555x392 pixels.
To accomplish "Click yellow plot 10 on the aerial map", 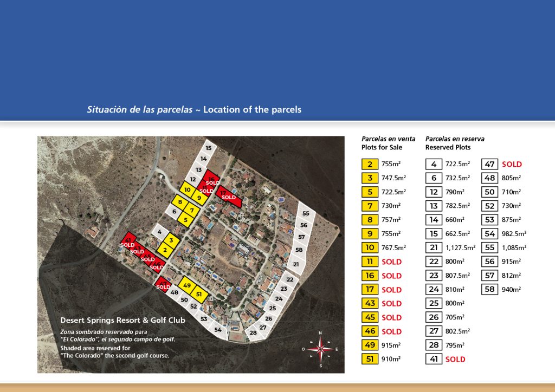I will tap(187, 190).
